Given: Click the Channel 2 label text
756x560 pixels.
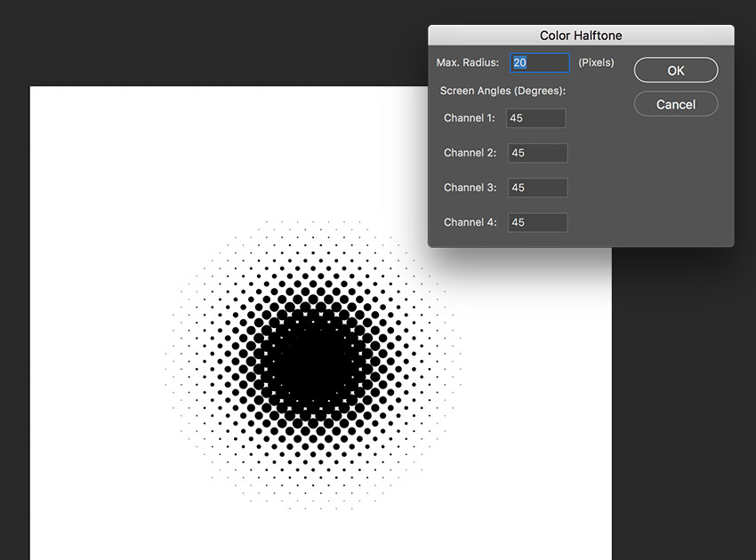Looking at the screenshot, I should tap(470, 153).
